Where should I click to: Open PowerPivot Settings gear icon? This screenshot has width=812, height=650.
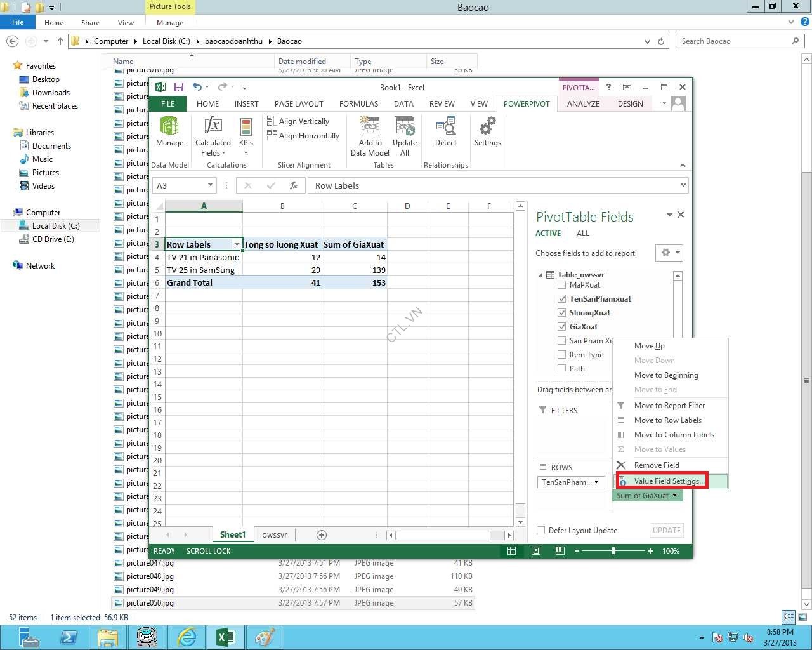click(x=487, y=127)
